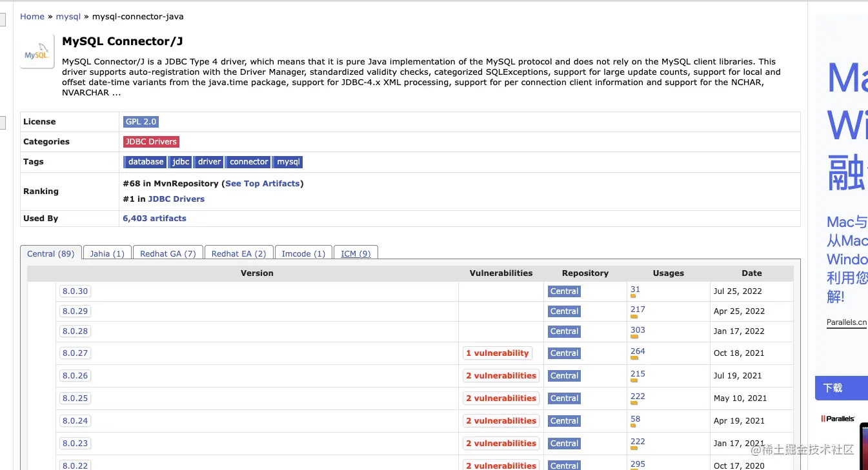The image size is (868, 470).
Task: Open the MySQL Connector/J title
Action: (x=123, y=41)
